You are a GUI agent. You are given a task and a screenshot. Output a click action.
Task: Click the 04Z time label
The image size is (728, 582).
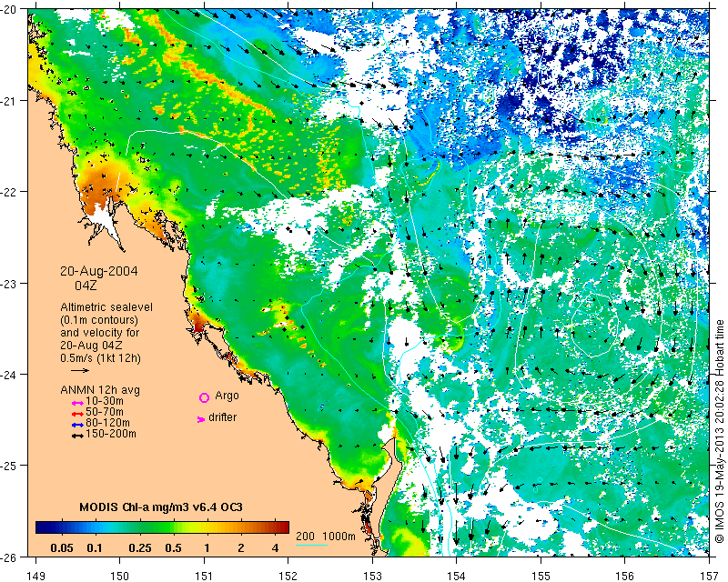[x=86, y=285]
